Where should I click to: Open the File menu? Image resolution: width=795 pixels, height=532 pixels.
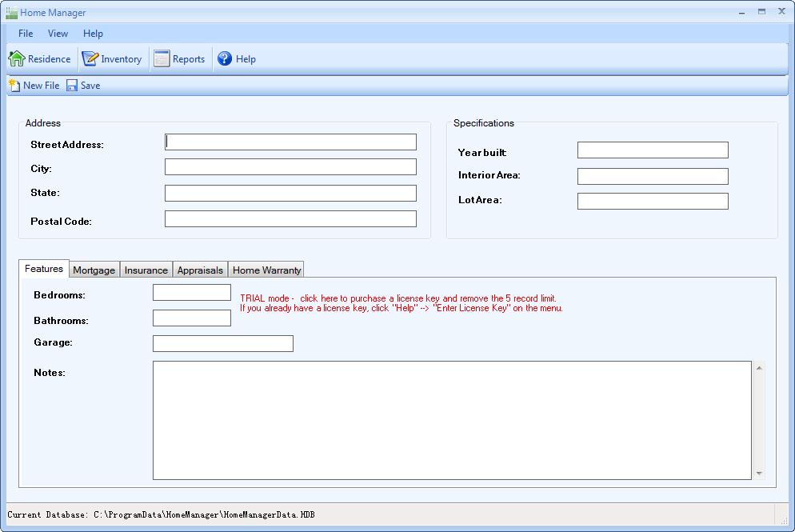[26, 34]
